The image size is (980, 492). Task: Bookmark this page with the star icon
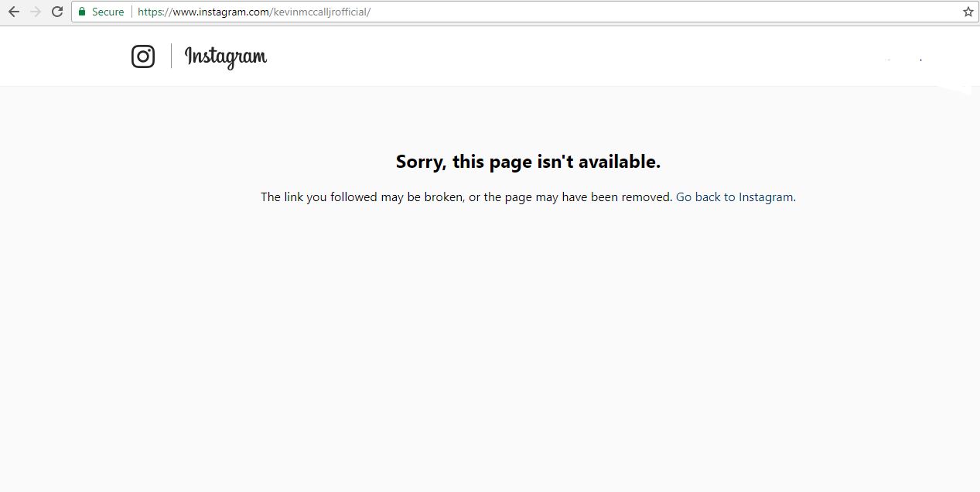tap(968, 12)
